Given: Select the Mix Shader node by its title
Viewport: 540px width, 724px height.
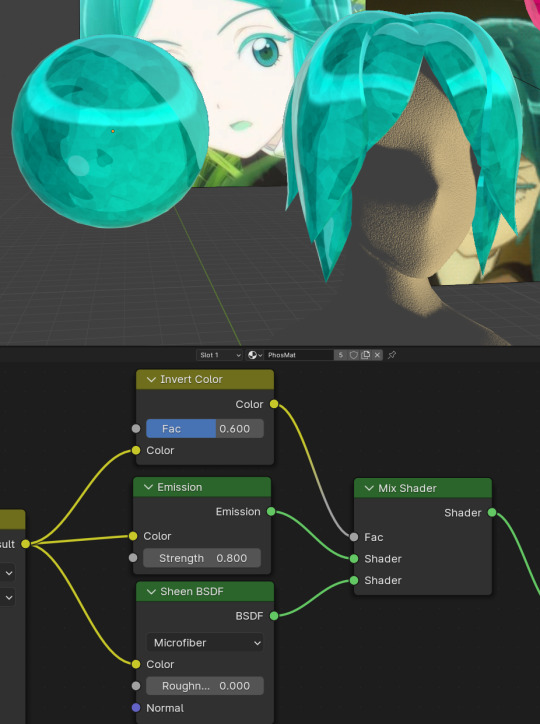Looking at the screenshot, I should click(x=407, y=488).
